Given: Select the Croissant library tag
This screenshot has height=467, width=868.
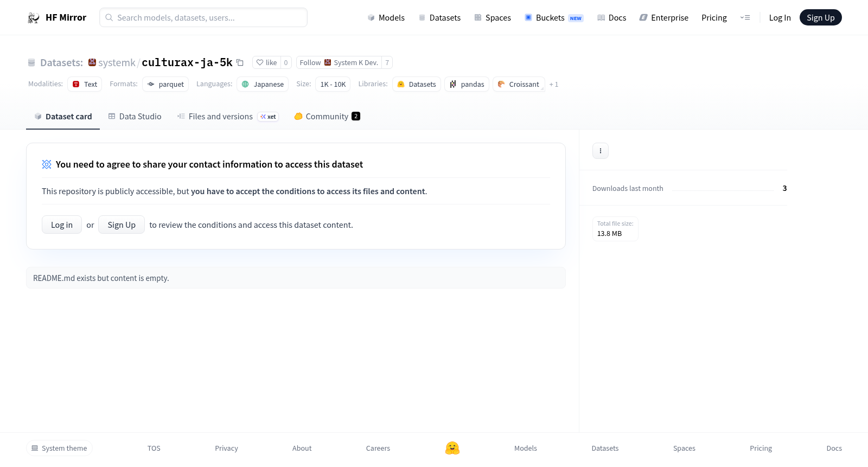Looking at the screenshot, I should (x=519, y=84).
